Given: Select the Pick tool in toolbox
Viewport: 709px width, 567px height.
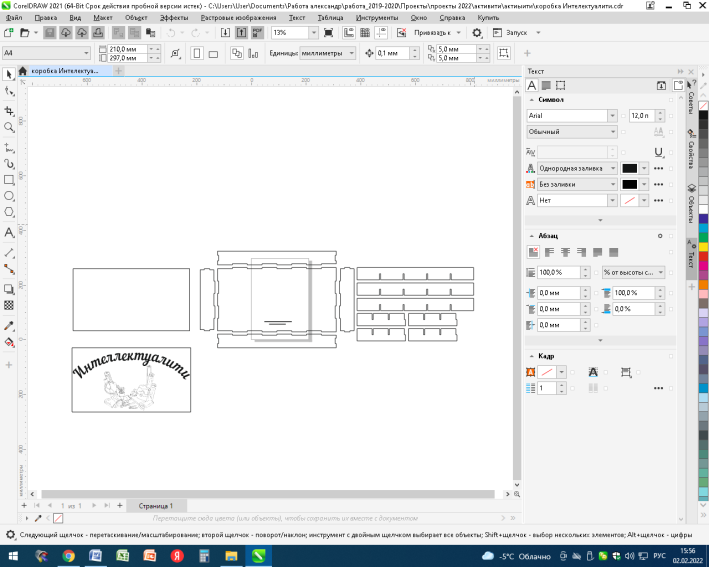Looking at the screenshot, I should (9, 74).
